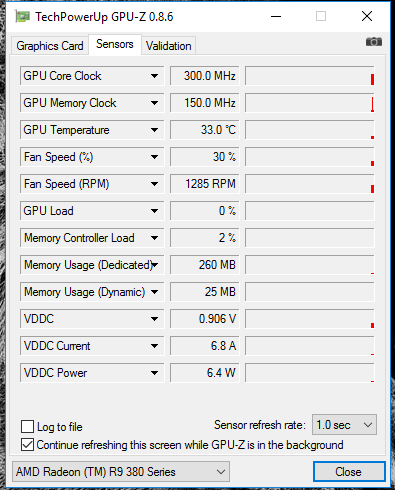Minimize the GPU-Z window
This screenshot has width=395, height=490.
(x=276, y=16)
